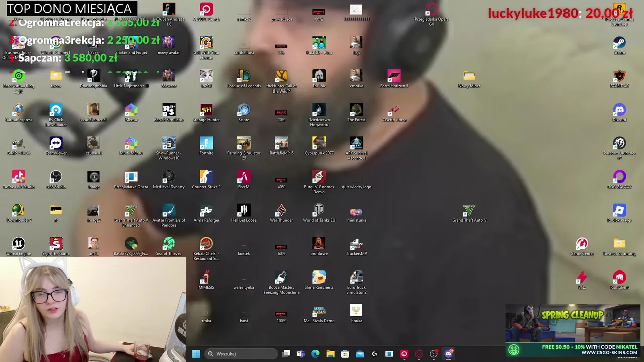Open File Explorer from taskbar
Image resolution: width=644 pixels, height=362 pixels.
(330, 354)
